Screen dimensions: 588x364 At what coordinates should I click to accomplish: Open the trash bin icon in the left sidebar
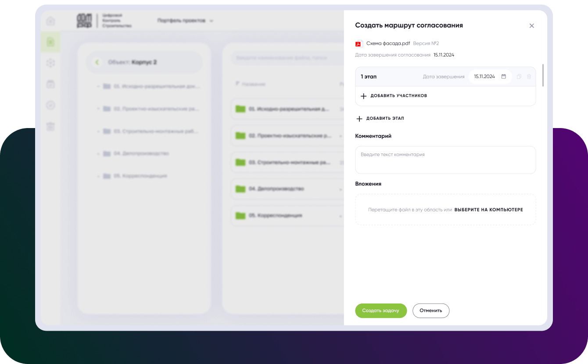50,127
